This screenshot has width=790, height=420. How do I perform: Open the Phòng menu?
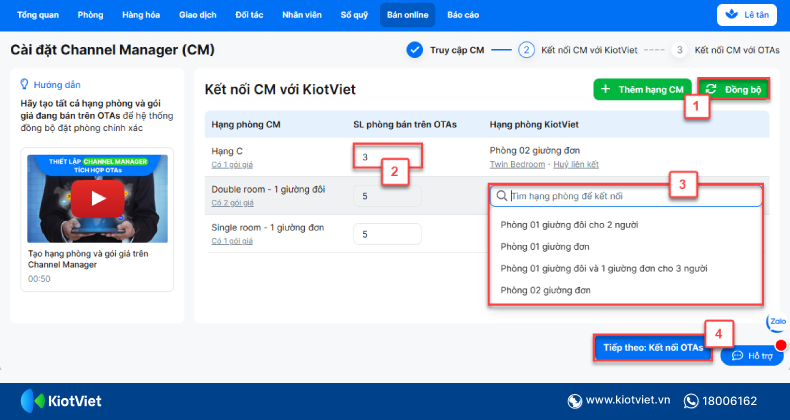90,15
